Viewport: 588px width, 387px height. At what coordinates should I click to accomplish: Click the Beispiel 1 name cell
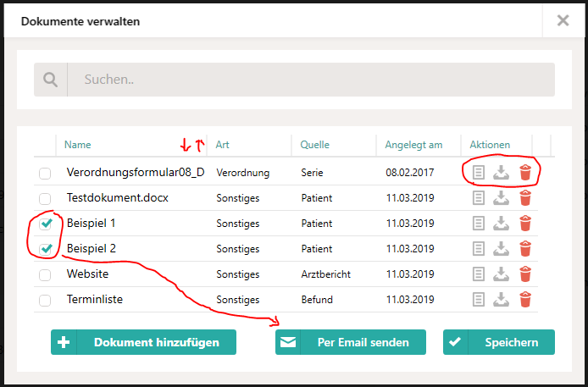92,224
